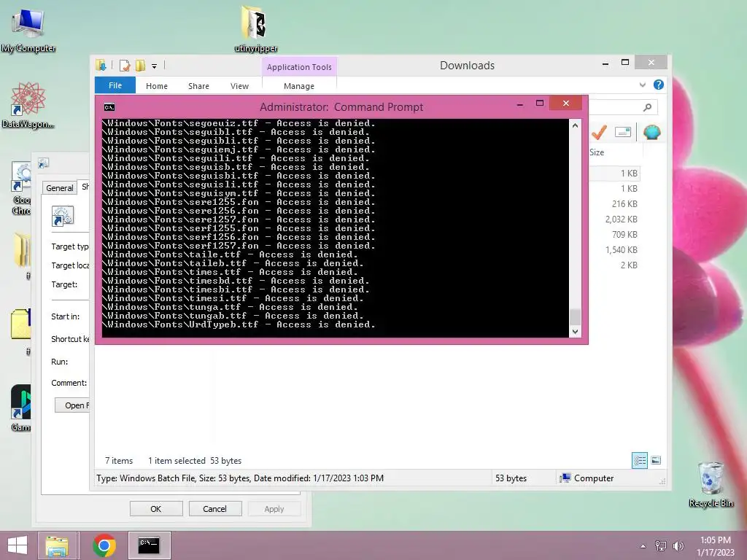Switch to the View ribbon tab
This screenshot has width=747, height=560.
click(239, 86)
